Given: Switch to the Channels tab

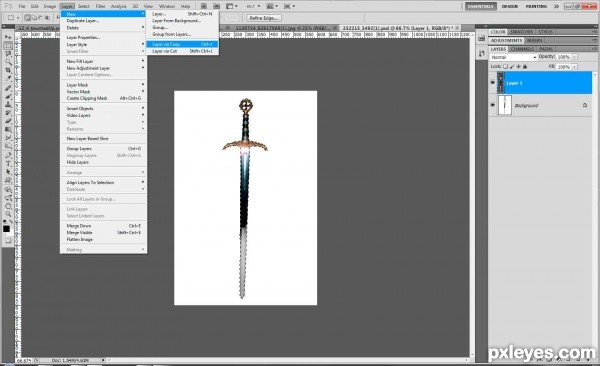Looking at the screenshot, I should pyautogui.click(x=522, y=49).
